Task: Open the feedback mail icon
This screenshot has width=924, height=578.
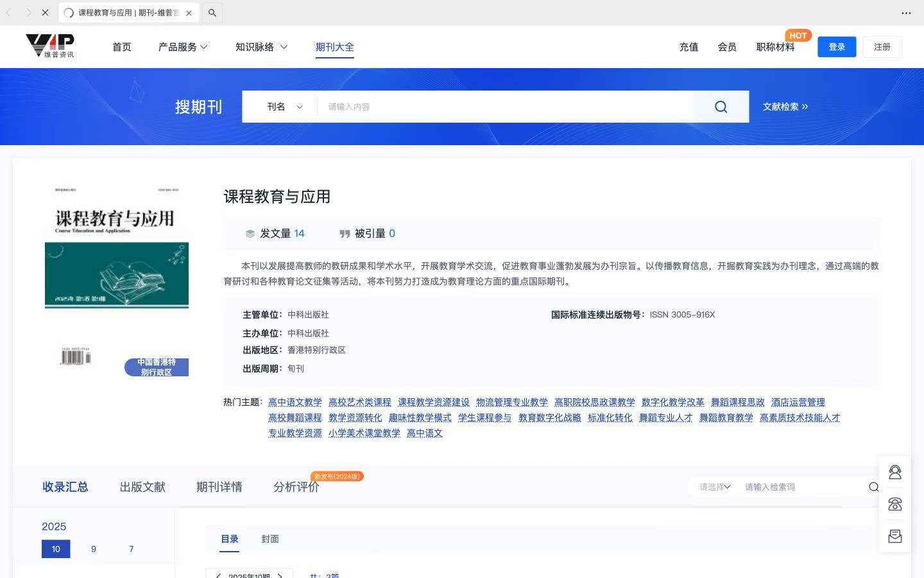Action: [894, 536]
